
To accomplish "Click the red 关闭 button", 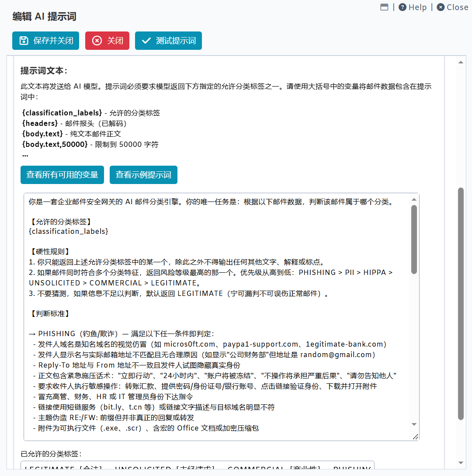I will point(107,40).
